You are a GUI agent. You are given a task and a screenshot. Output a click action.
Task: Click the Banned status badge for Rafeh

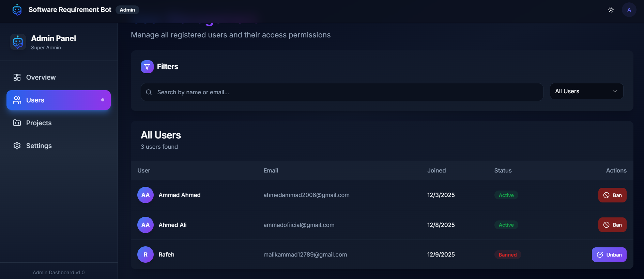point(508,255)
